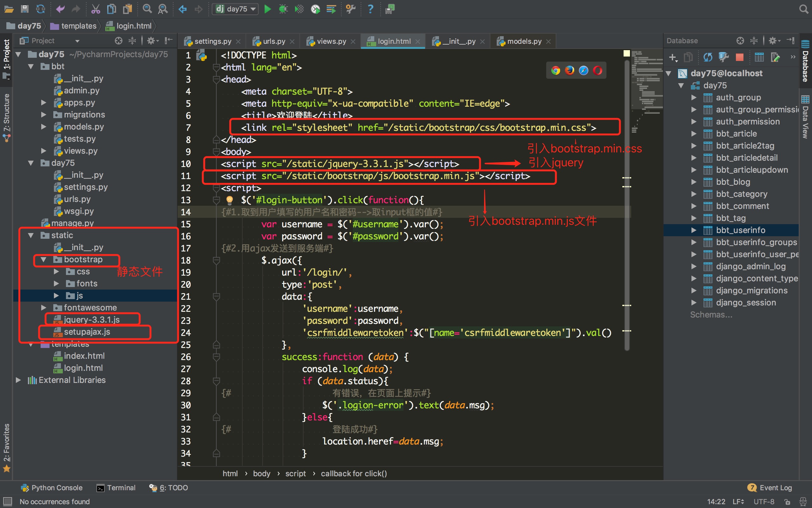Viewport: 812px width, 508px height.
Task: Expand External Libraries node
Action: 18,380
